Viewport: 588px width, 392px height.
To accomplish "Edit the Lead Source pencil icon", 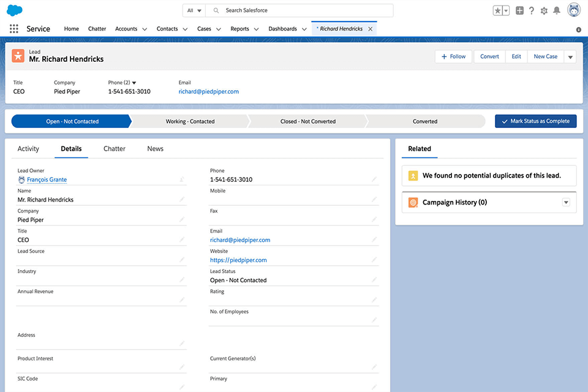I will point(182,260).
